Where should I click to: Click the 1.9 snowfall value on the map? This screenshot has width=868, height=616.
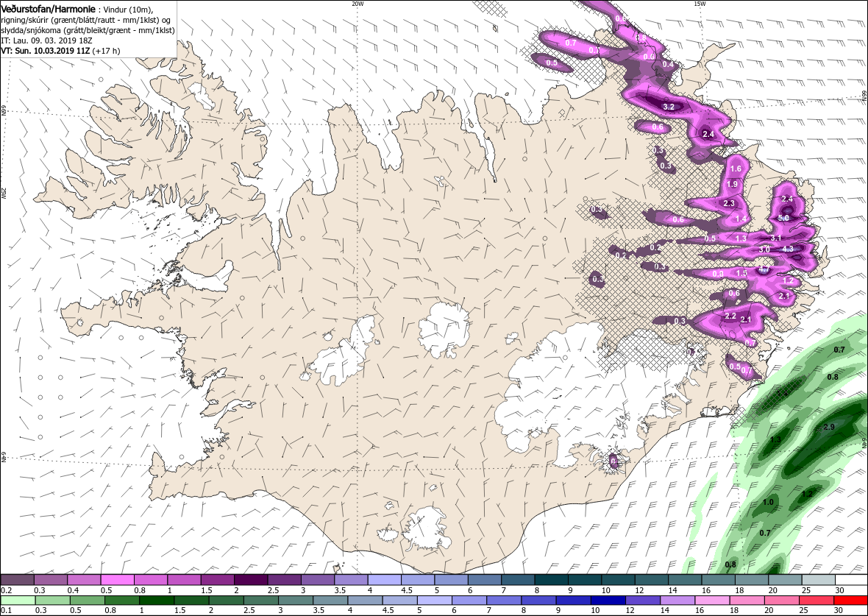732,184
